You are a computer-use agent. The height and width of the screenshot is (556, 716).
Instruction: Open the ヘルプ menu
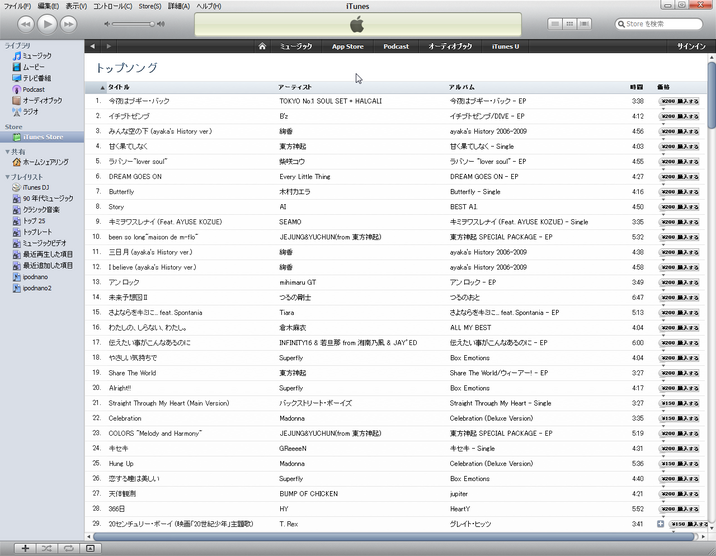coord(209,6)
